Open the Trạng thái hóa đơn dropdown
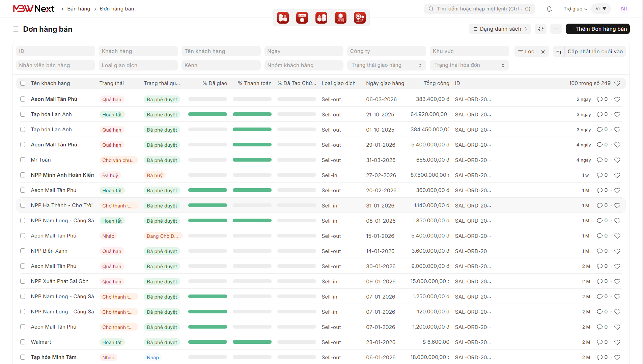Image resolution: width=643 pixels, height=364 pixels. tap(469, 65)
